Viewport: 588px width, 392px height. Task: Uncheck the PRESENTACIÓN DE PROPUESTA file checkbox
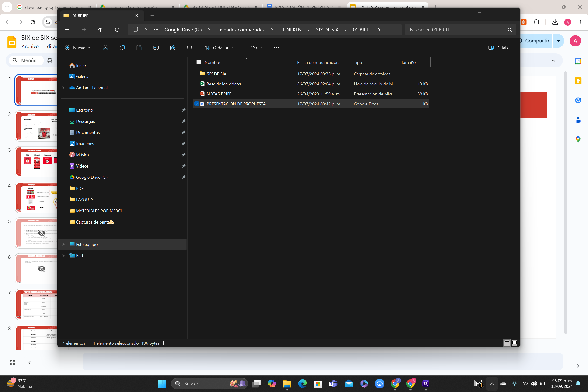(x=197, y=104)
